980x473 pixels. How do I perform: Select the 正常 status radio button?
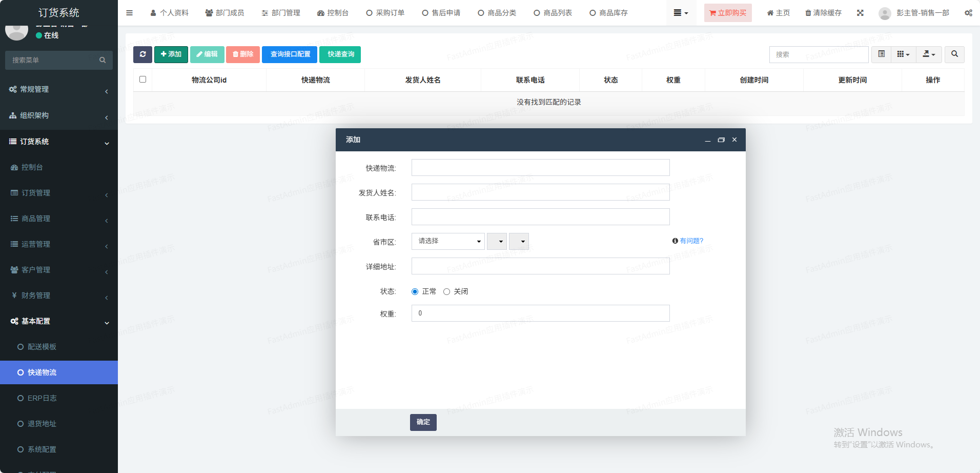click(x=415, y=291)
